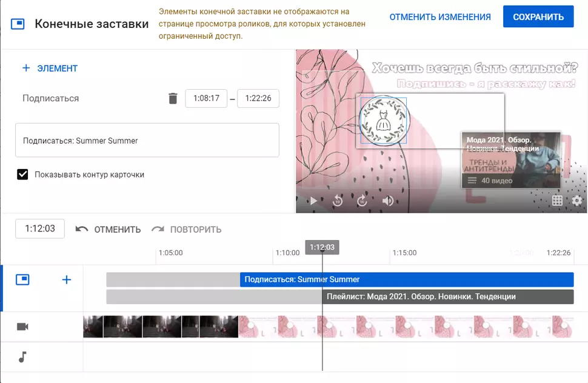The width and height of the screenshot is (588, 383).
Task: Click the plus icon on the end screen track
Action: [x=67, y=279]
